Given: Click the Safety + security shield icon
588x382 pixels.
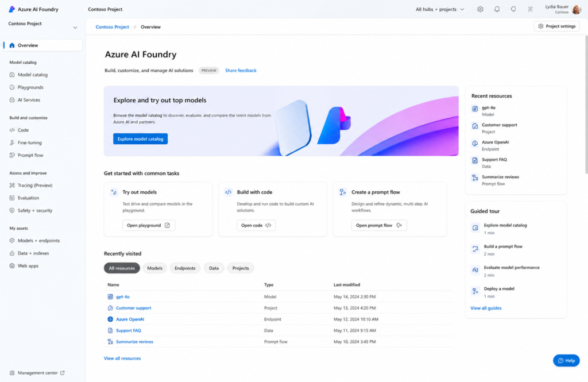Looking at the screenshot, I should [12, 210].
